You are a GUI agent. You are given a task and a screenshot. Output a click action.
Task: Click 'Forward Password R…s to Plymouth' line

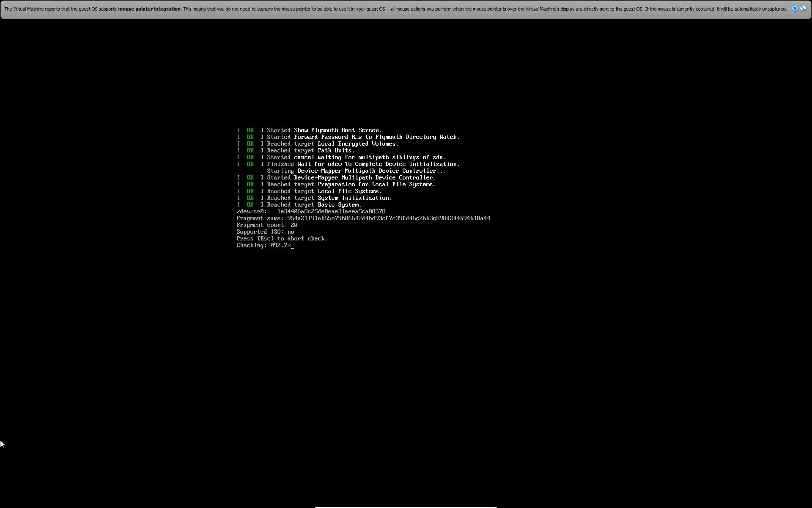pos(363,137)
